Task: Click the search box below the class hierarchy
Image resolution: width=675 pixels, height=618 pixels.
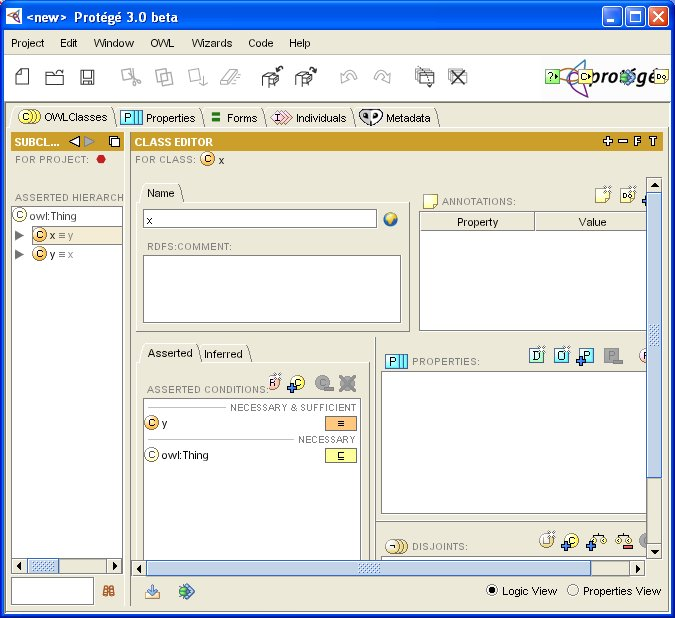Action: 53,591
